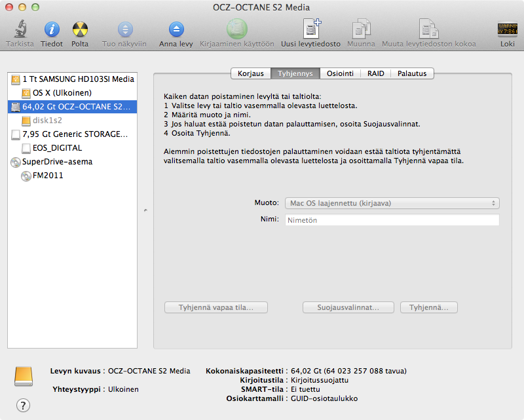The image size is (524, 420).
Task: Click Levyn kuvaus OCZ-OCTANE S2 Media value
Action: (149, 371)
